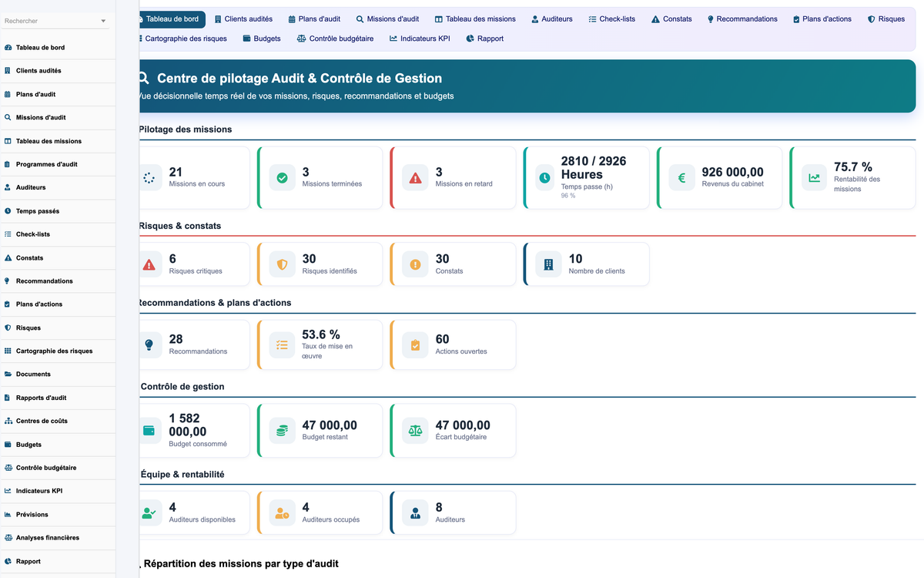Click the Risques sidebar shield icon
This screenshot has height=578, width=924.
coord(8,328)
